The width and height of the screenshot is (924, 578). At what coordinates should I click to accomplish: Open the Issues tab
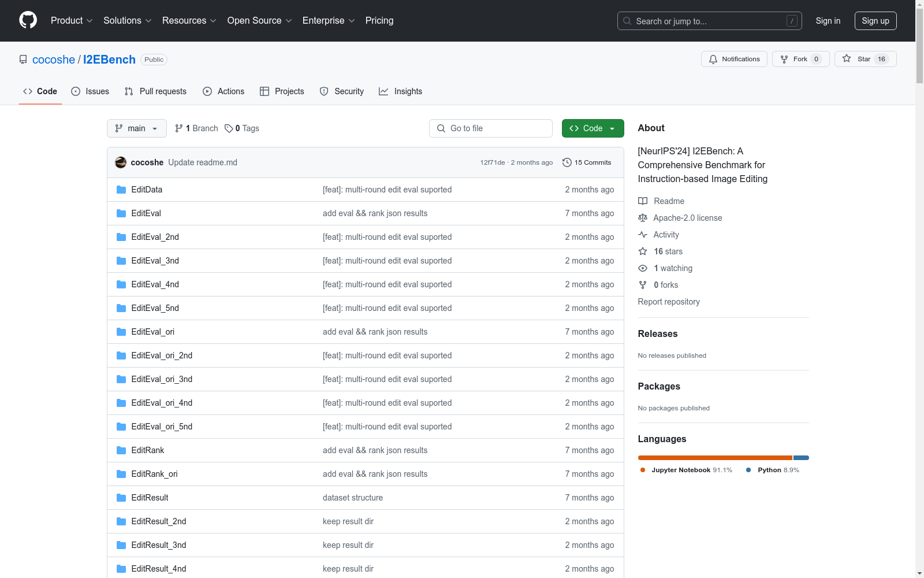tap(90, 91)
